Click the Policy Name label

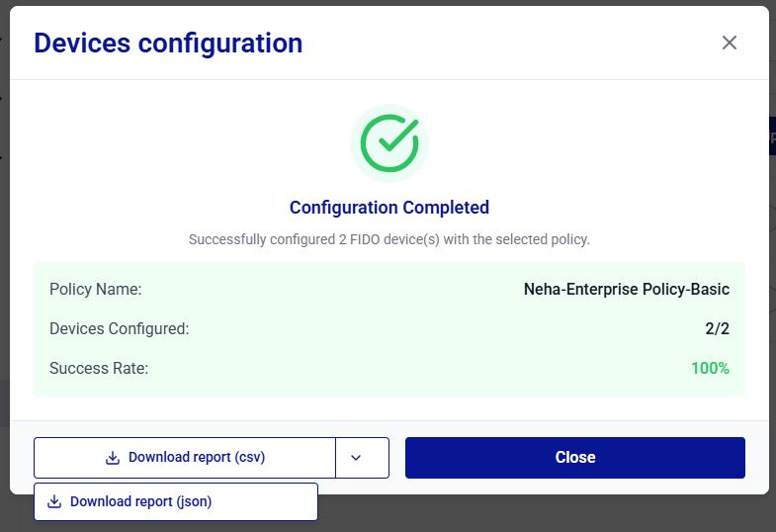click(96, 289)
